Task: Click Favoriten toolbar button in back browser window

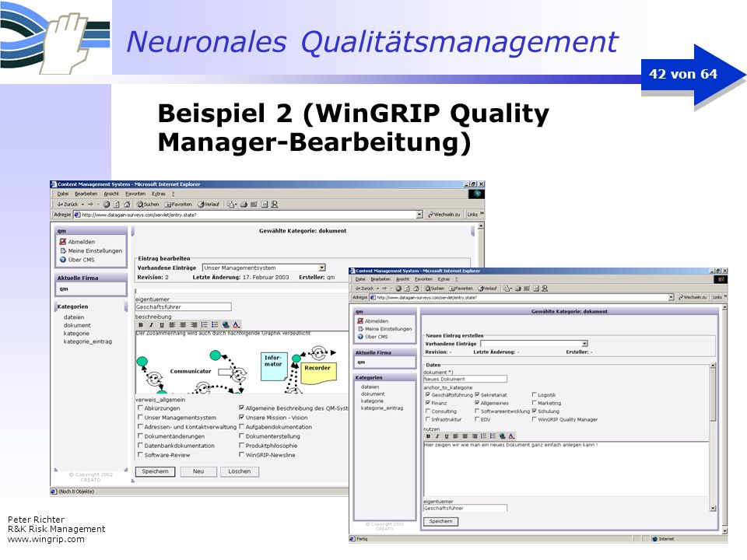Action: (178, 205)
